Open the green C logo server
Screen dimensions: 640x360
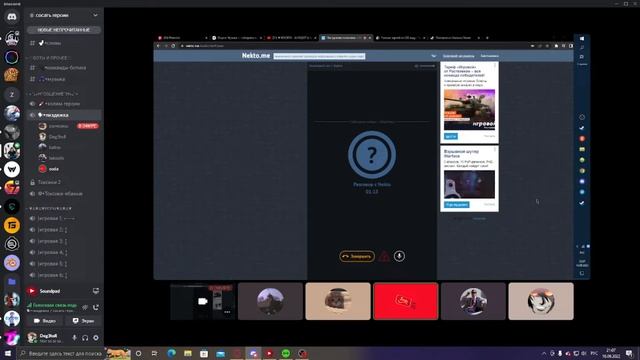(12, 207)
